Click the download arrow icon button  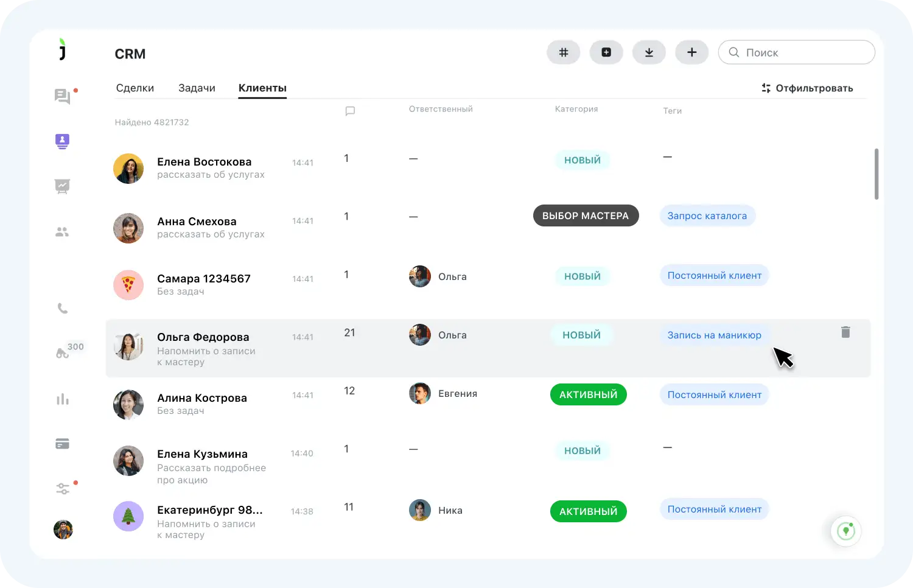649,52
